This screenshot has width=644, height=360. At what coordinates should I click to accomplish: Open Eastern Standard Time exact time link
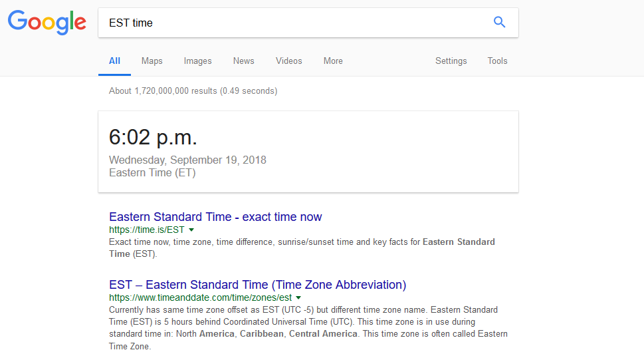[x=215, y=217]
